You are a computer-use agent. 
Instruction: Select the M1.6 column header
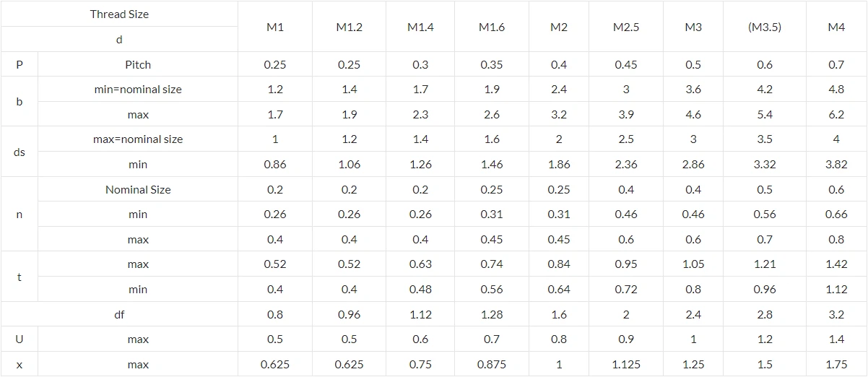[x=492, y=27]
